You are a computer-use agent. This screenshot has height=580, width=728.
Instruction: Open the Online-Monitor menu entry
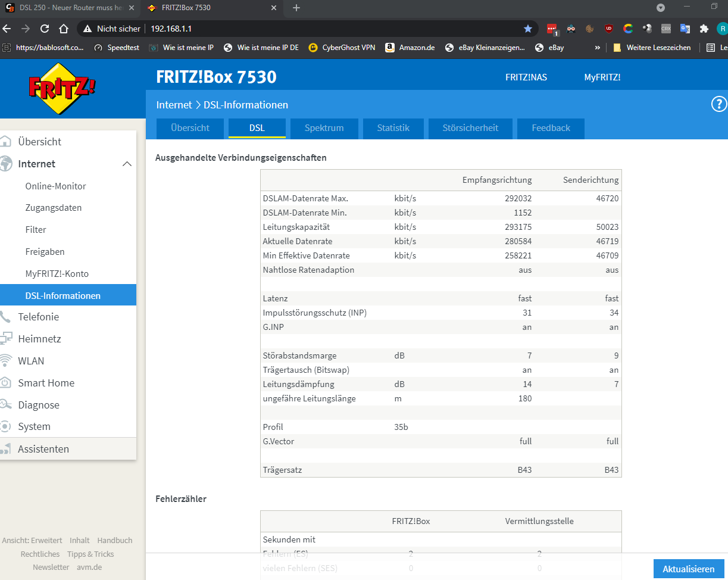click(x=55, y=186)
